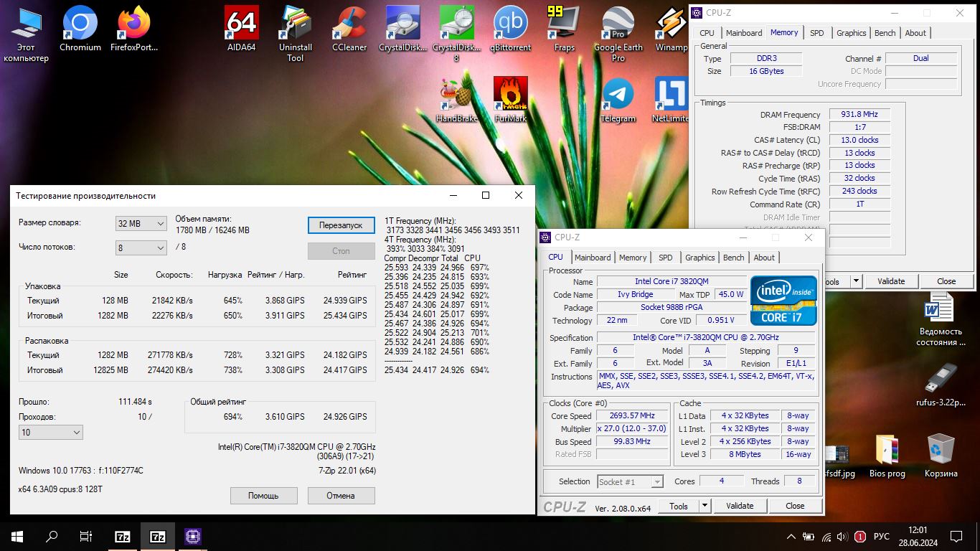Viewport: 980px width, 551px height.
Task: Click the battery tray icon
Action: click(809, 536)
